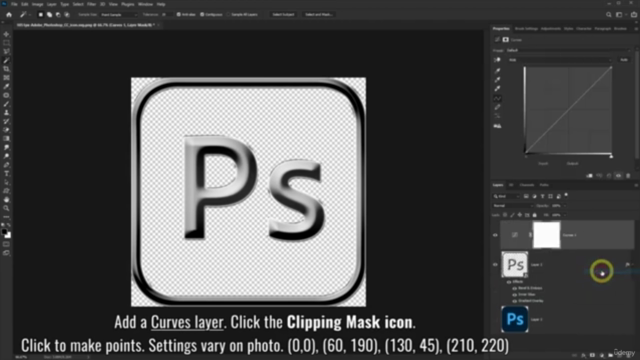The image size is (640, 360).
Task: Delete the Curves adjustment via trash icon
Action: click(x=628, y=176)
